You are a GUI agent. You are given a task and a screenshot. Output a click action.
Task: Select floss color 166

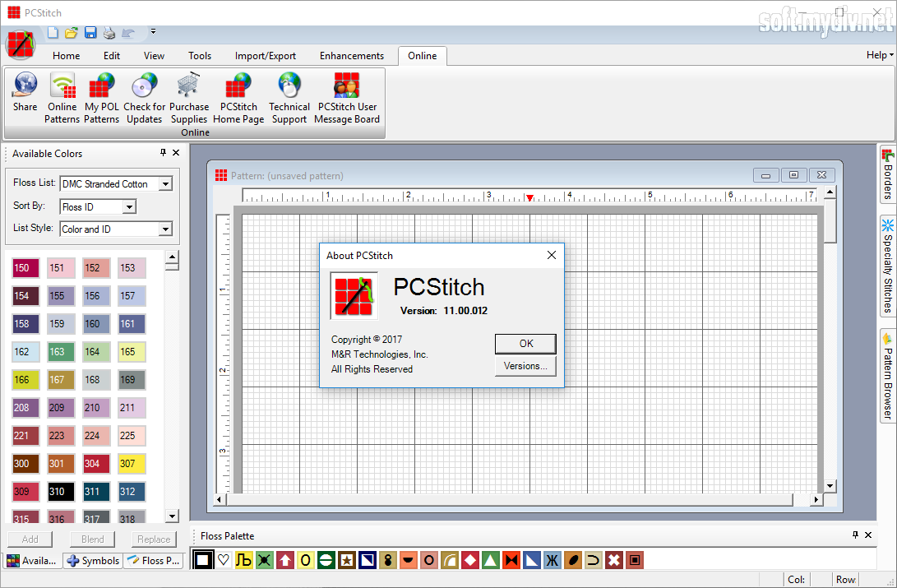[x=25, y=380]
